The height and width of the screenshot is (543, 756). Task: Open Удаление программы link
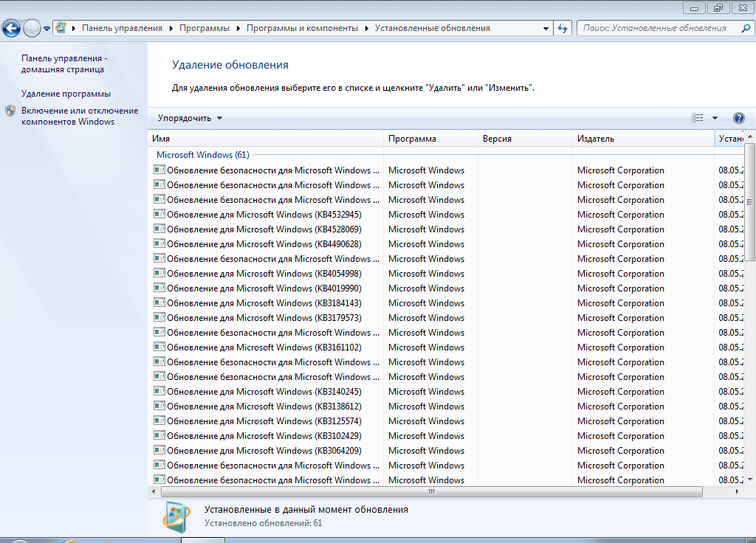pos(66,94)
